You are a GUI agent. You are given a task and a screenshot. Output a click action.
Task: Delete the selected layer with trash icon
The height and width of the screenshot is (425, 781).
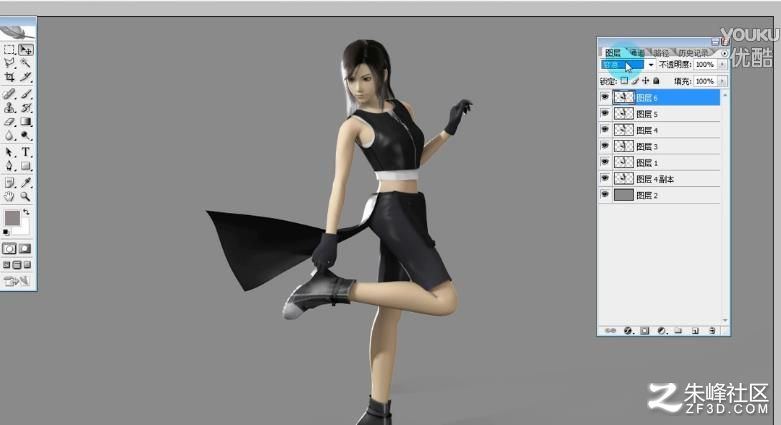(712, 330)
